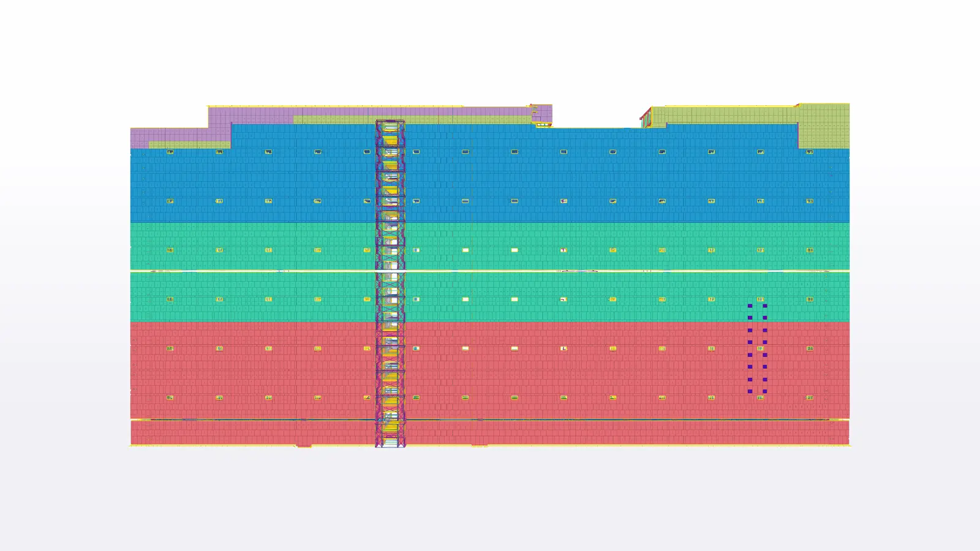Select the olive block at top-right corner
The height and width of the screenshot is (551, 980).
click(824, 126)
